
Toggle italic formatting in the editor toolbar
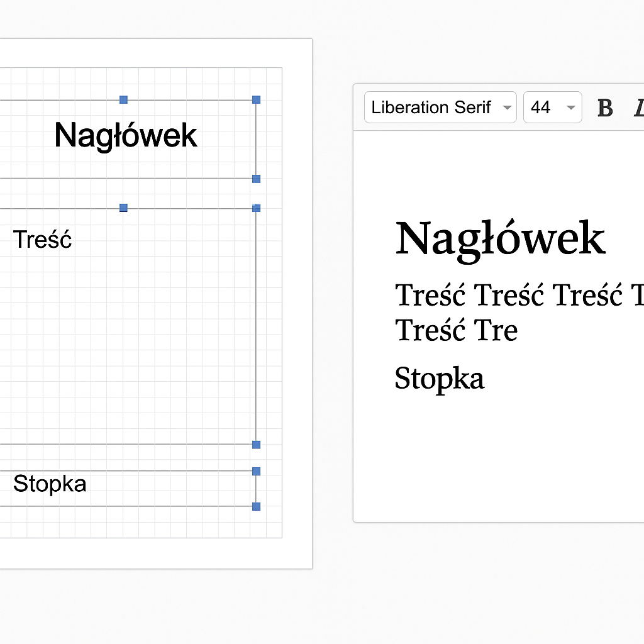coord(639,108)
